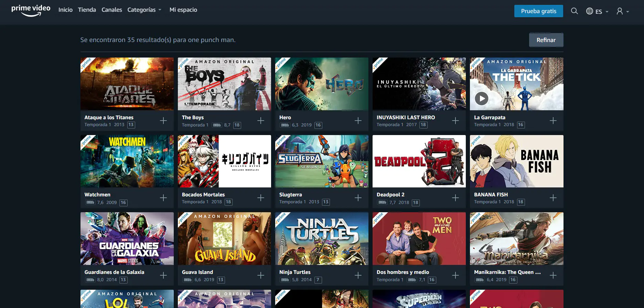644x308 pixels.
Task: Click the La Garrapata title link
Action: point(490,117)
